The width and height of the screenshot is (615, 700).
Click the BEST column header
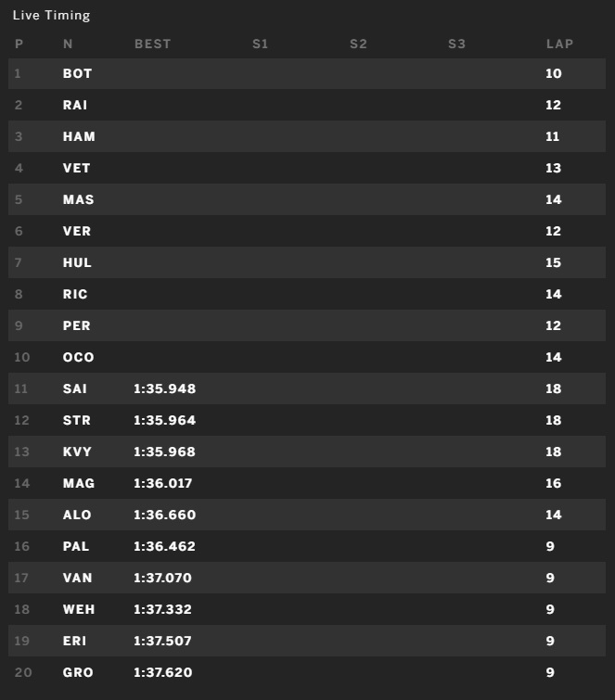pyautogui.click(x=152, y=44)
